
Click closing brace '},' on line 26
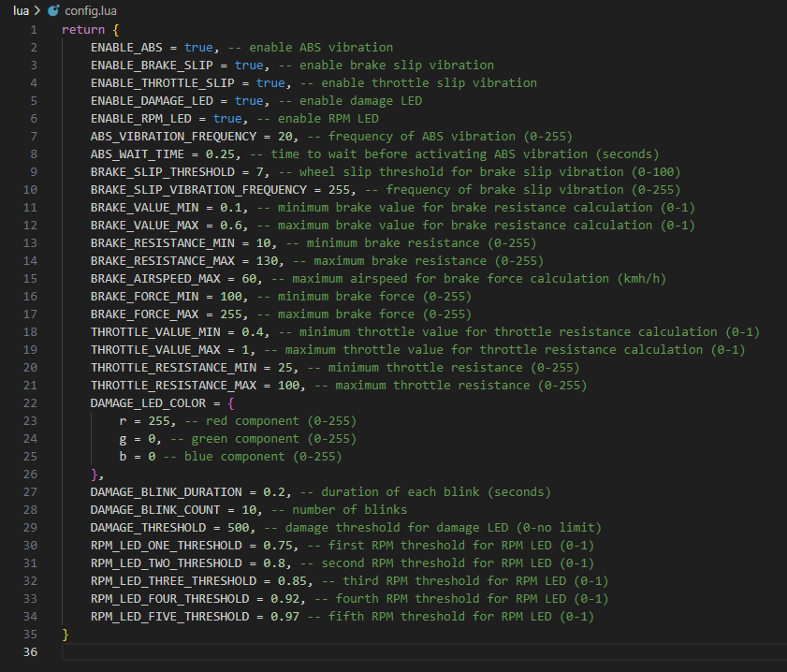(97, 475)
